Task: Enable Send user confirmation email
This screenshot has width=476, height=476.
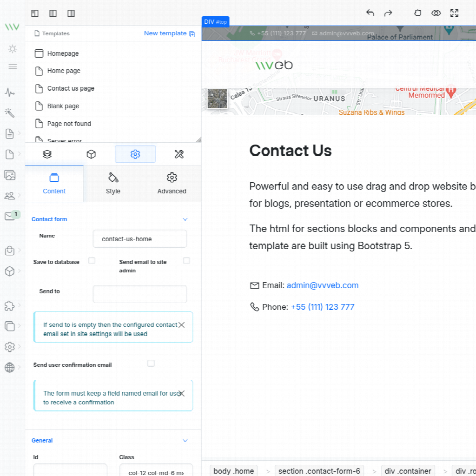Action: (151, 364)
